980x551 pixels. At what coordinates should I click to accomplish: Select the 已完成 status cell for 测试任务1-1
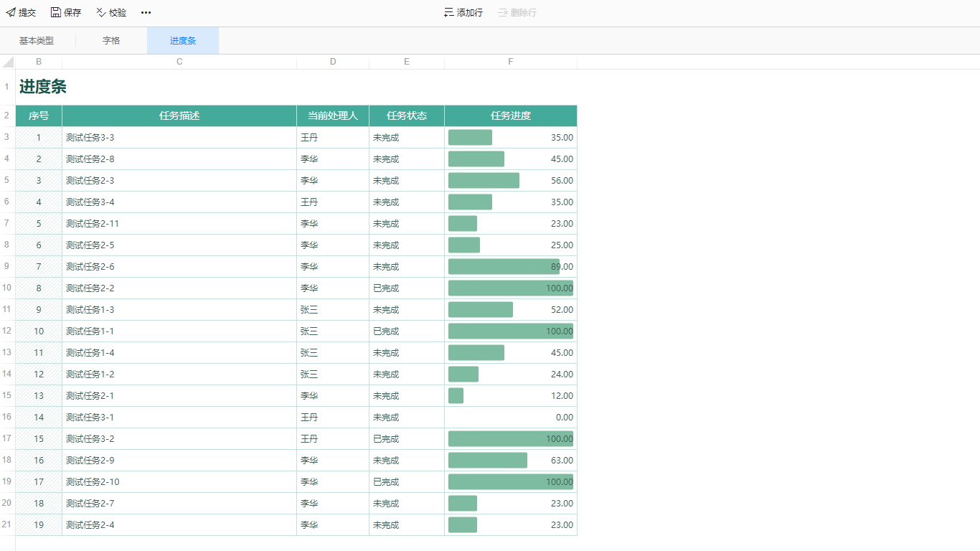tap(406, 331)
